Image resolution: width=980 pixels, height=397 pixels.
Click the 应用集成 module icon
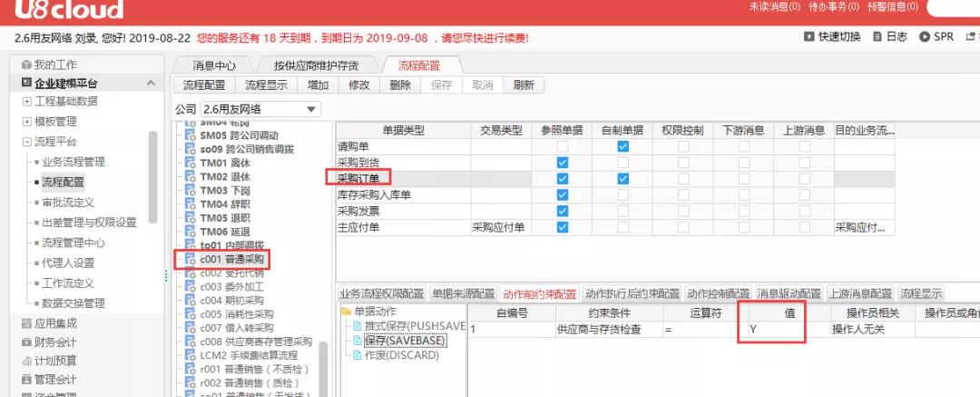pyautogui.click(x=25, y=324)
